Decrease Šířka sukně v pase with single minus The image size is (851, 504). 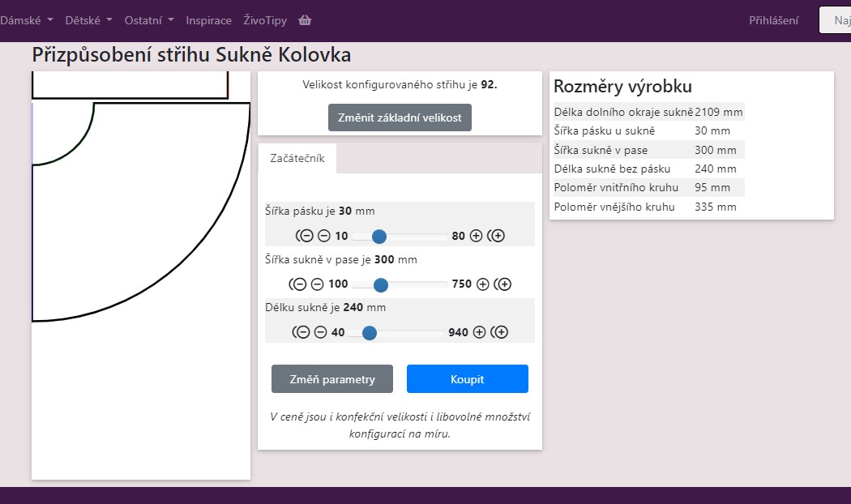[x=317, y=284]
